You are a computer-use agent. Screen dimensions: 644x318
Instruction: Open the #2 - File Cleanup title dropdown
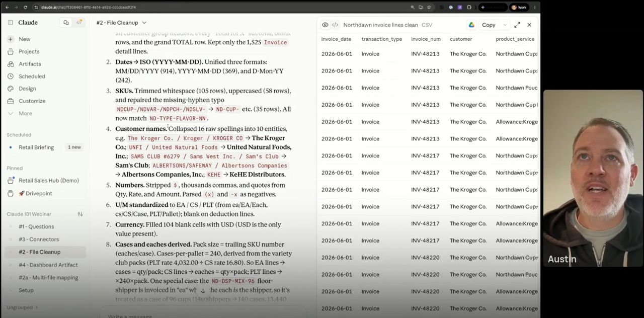coord(144,23)
